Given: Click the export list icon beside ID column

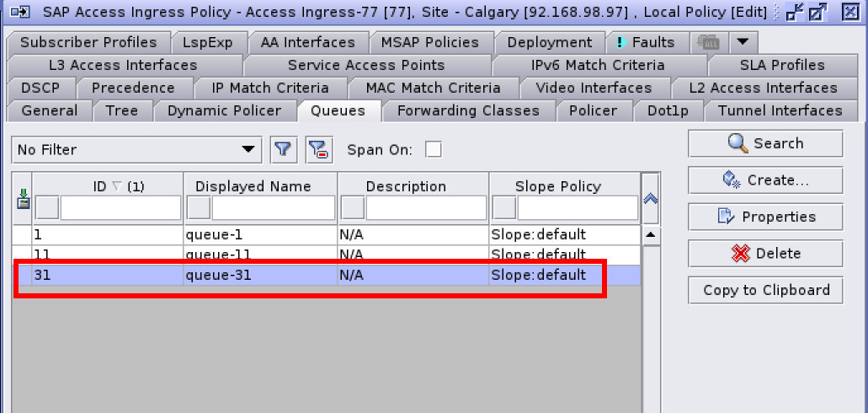Looking at the screenshot, I should pos(23,199).
